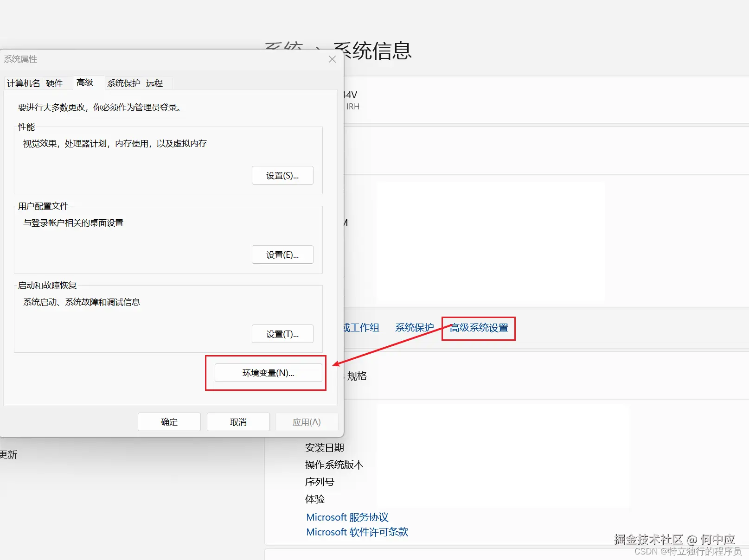Click 设置(S) under 性能 section

click(282, 175)
